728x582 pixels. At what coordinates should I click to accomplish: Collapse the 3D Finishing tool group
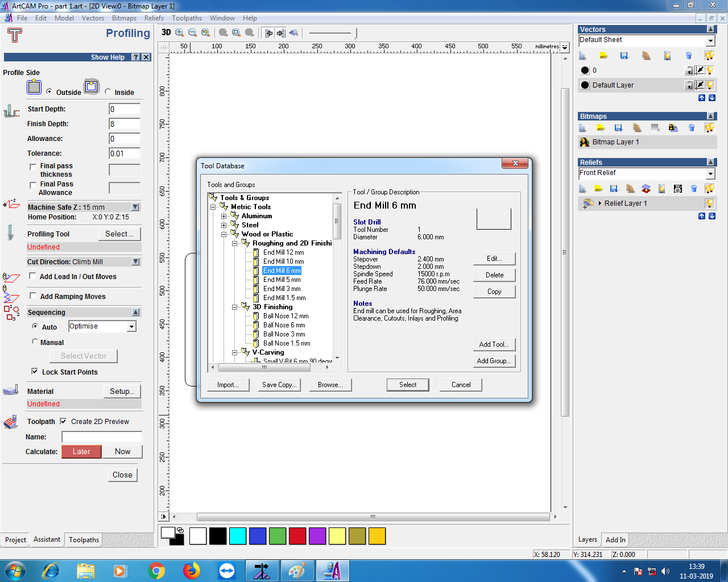[234, 307]
